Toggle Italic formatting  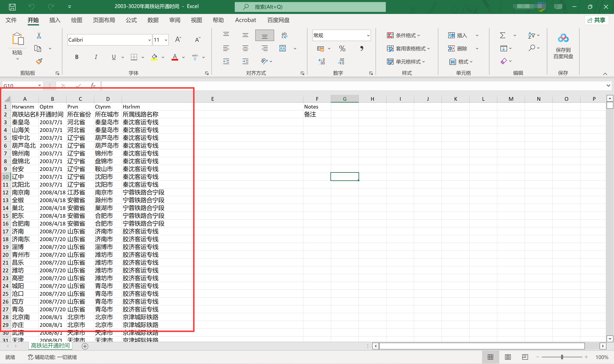coord(96,57)
